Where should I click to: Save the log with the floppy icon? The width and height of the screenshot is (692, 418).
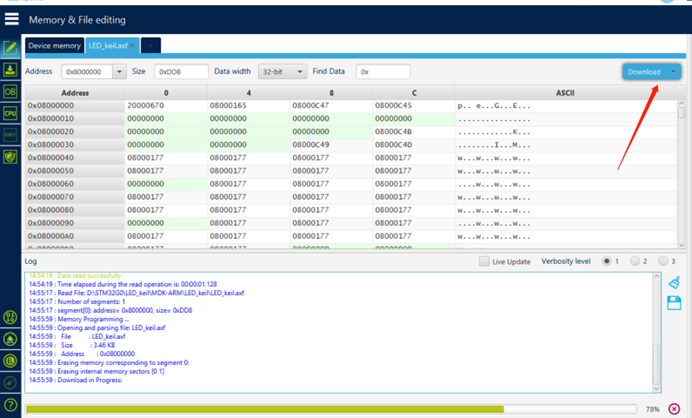pos(674,303)
